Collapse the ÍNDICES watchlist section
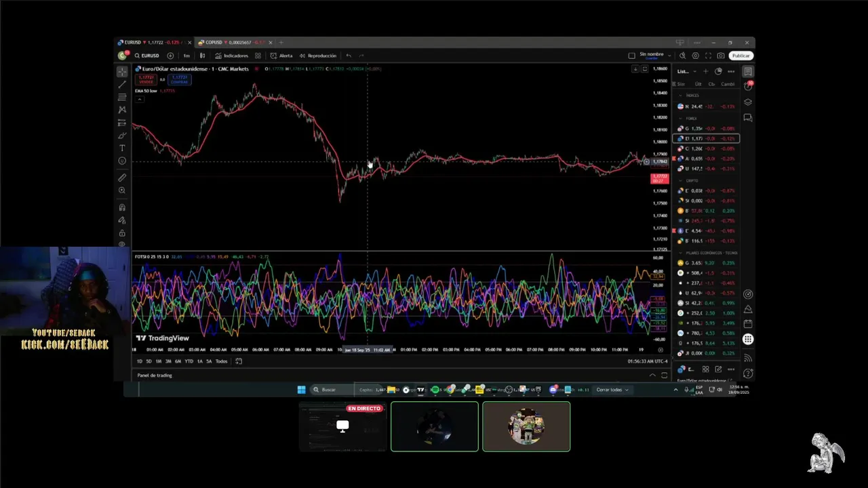The height and width of the screenshot is (488, 868). (x=681, y=96)
